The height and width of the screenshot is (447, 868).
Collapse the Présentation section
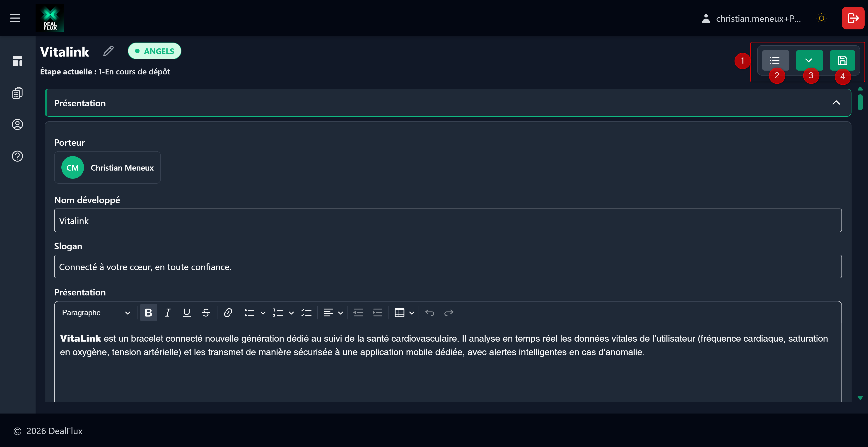(836, 103)
